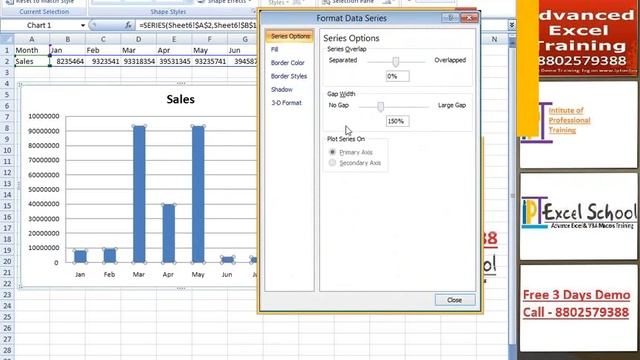Open Institute of Professional Training link
This screenshot has height=360, width=640.
coord(569,120)
